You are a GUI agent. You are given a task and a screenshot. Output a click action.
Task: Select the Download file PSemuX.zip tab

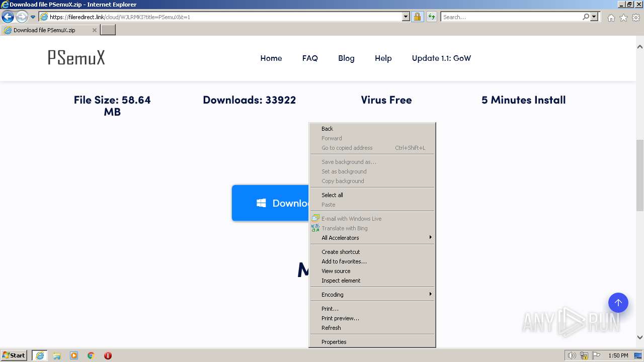click(50, 30)
